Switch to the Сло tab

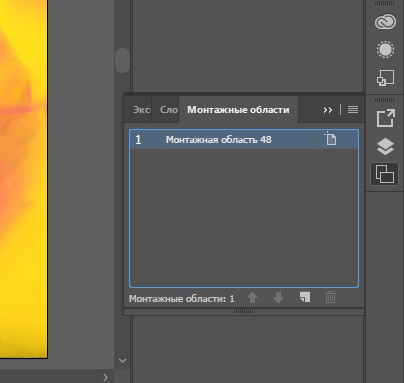point(168,110)
